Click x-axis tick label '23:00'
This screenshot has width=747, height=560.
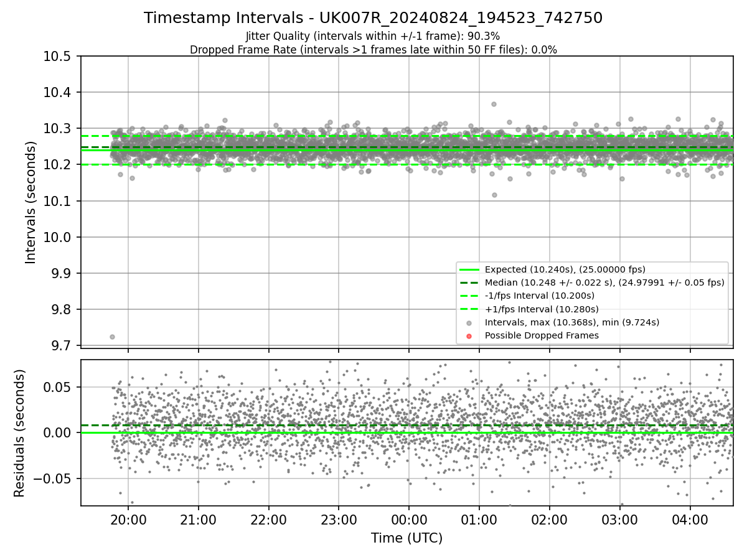(x=339, y=520)
